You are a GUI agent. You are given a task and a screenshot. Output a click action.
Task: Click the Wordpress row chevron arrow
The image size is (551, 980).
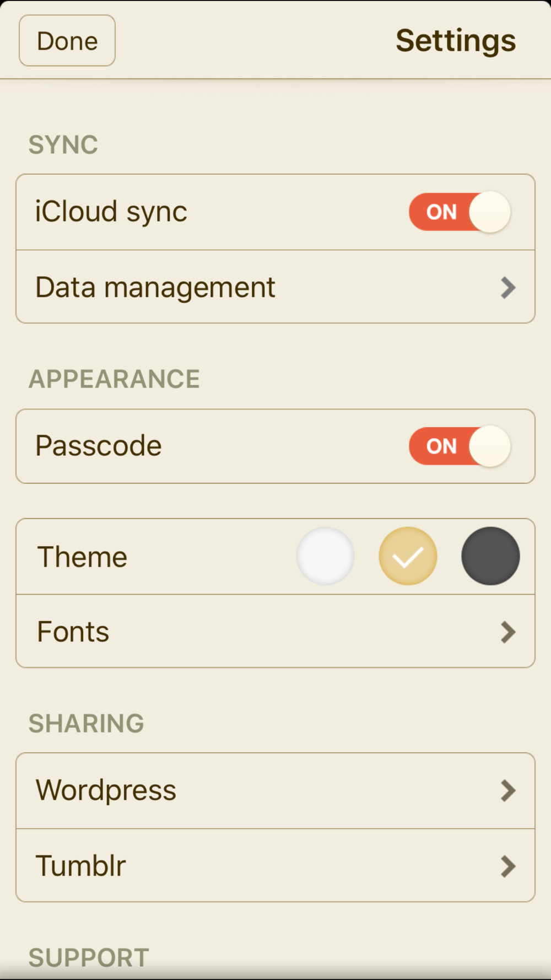(x=508, y=790)
